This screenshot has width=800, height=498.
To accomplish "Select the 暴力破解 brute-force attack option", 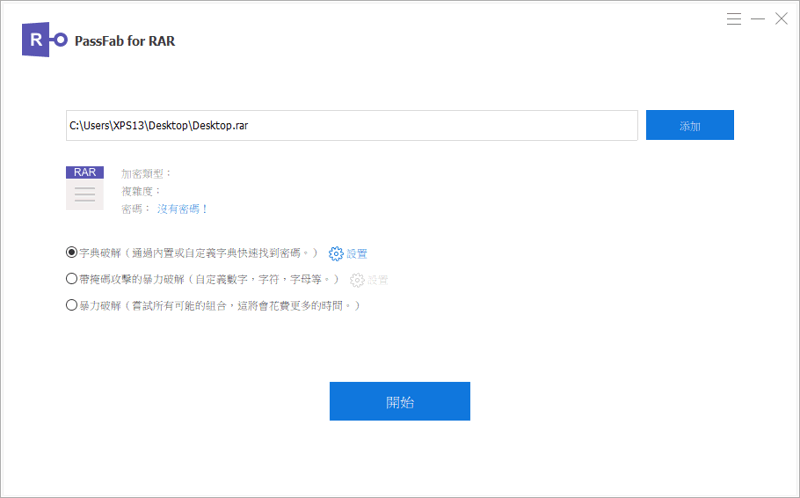I will 71,305.
